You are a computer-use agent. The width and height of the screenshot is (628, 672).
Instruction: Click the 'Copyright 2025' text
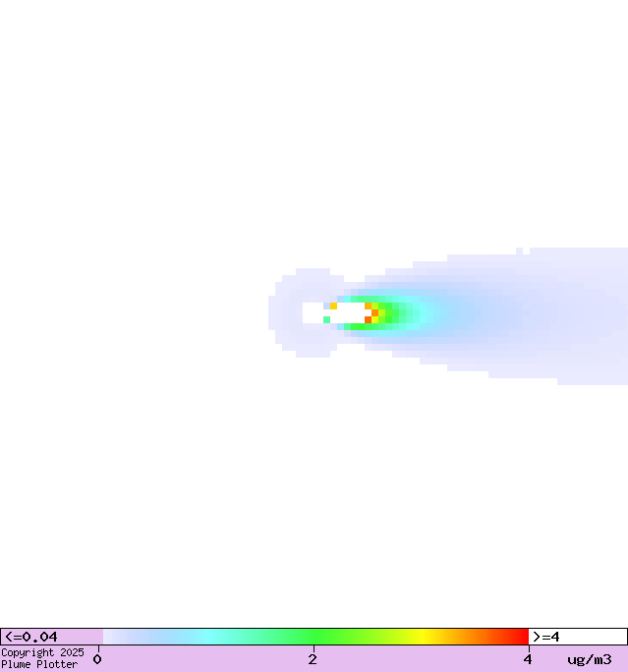tap(42, 652)
